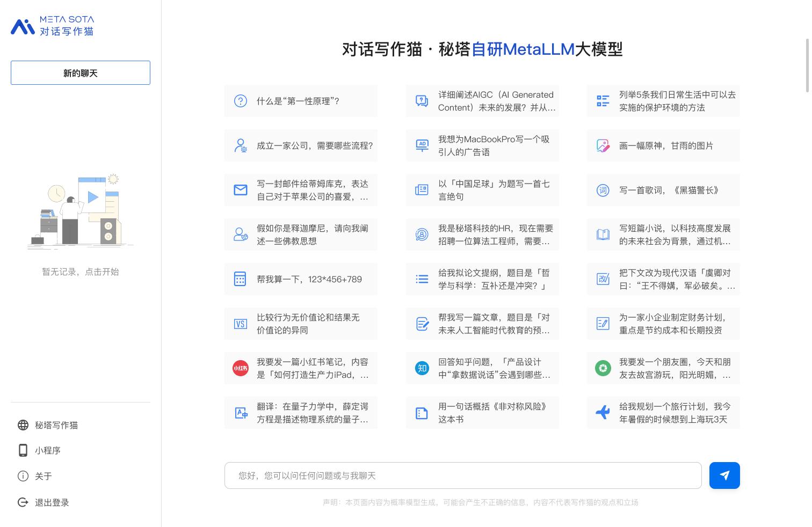Viewport: 812px width, 527px height.
Task: Click the envelope email icon
Action: tap(241, 190)
